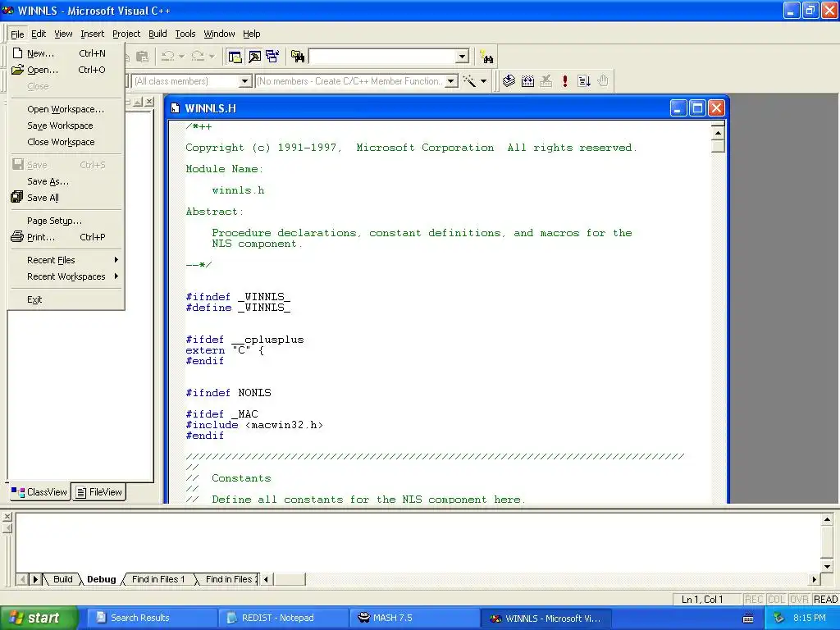Click the Stop Build icon

(546, 81)
